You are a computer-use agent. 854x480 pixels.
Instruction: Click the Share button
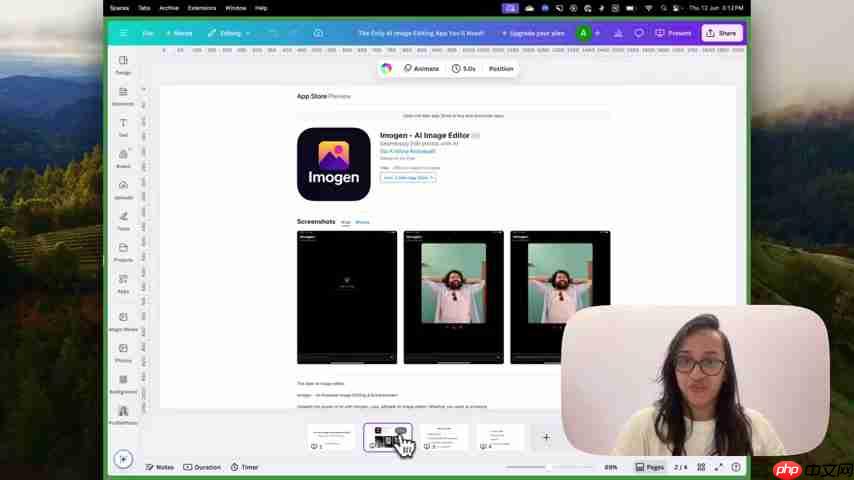pyautogui.click(x=722, y=33)
